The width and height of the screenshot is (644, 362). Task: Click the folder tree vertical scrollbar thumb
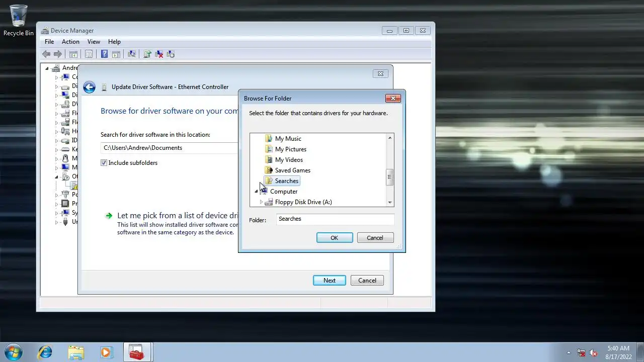pyautogui.click(x=389, y=177)
